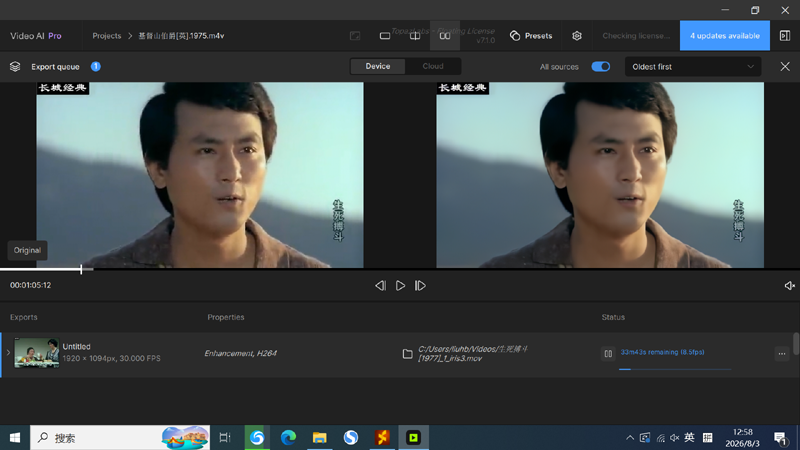This screenshot has width=800, height=450.
Task: Click the export progress bar
Action: (674, 369)
